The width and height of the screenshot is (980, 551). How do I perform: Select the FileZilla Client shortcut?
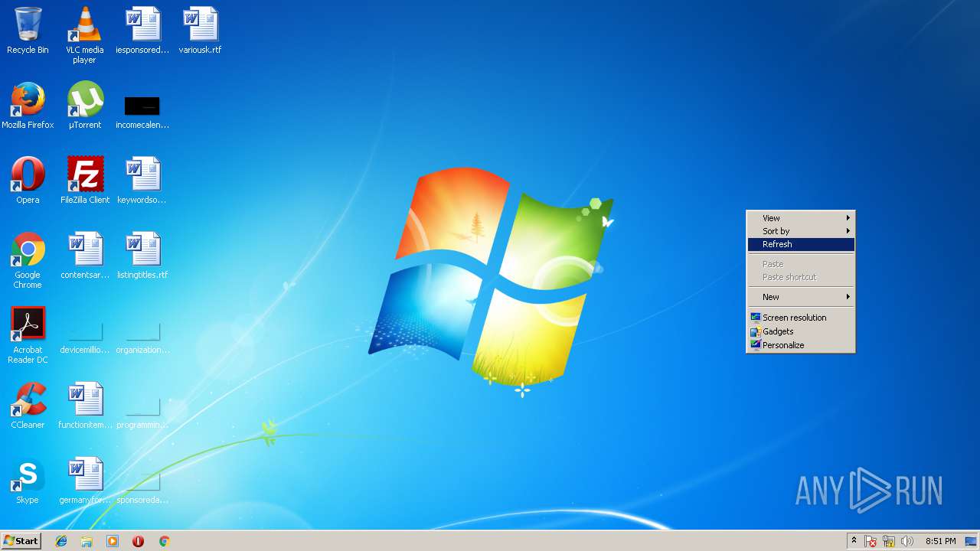click(x=85, y=181)
